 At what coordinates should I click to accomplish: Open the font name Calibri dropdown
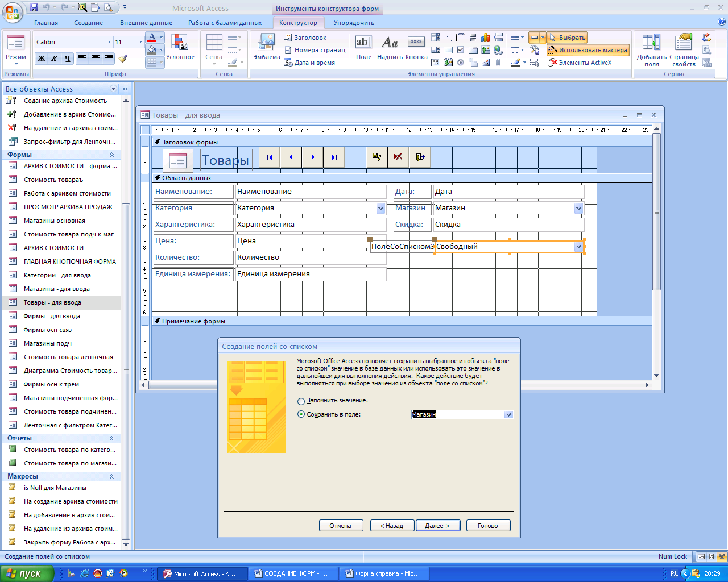tap(109, 42)
